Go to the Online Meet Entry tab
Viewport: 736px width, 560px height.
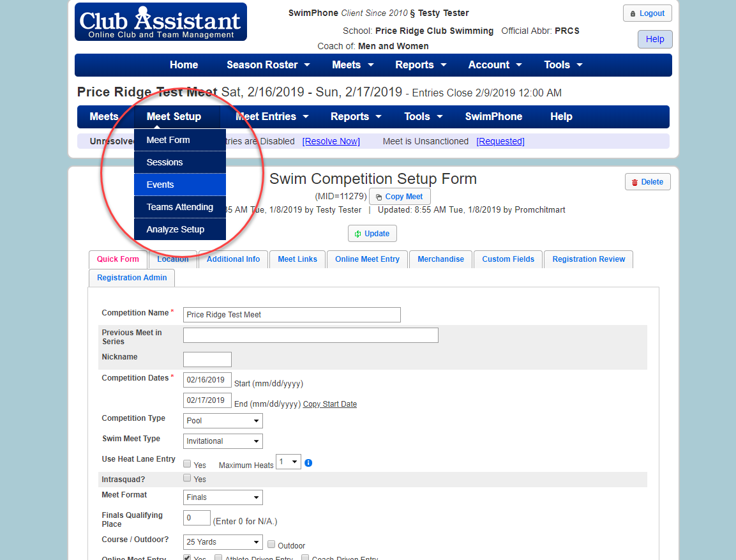tap(367, 259)
